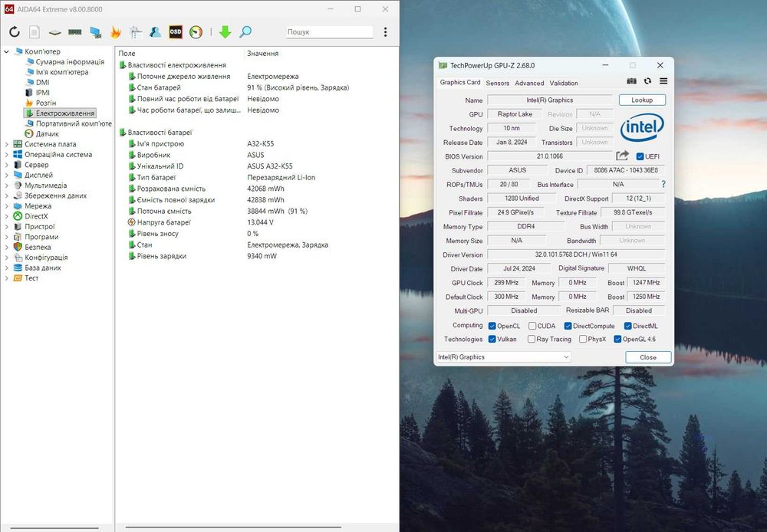Click the Close button in GPU-Z
Screen dimensions: 767x532
coord(648,357)
